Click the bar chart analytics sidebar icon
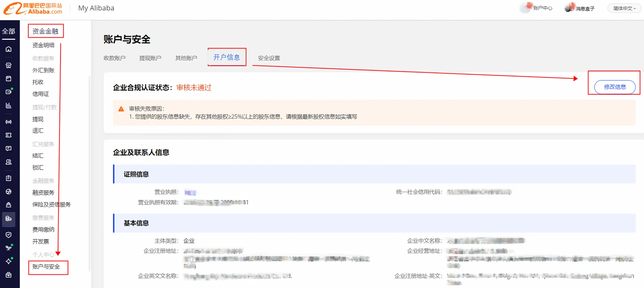 9,105
